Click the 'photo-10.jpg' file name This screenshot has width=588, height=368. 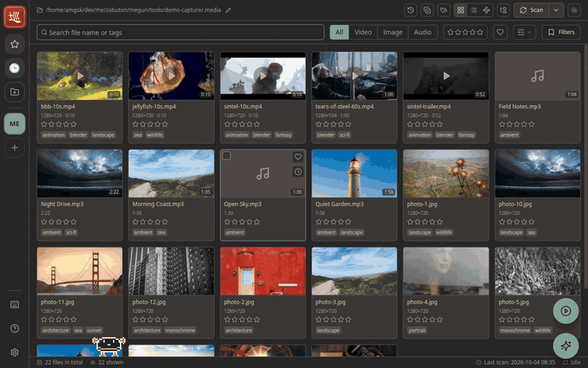tap(515, 204)
